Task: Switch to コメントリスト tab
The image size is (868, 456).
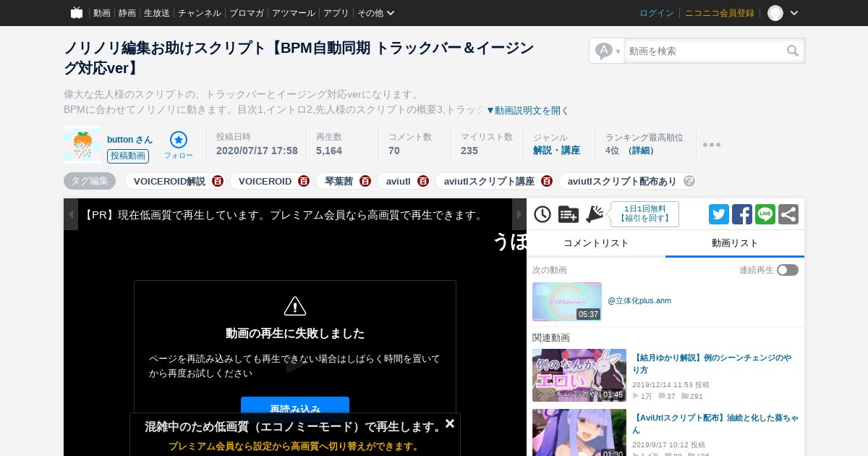Action: click(596, 243)
